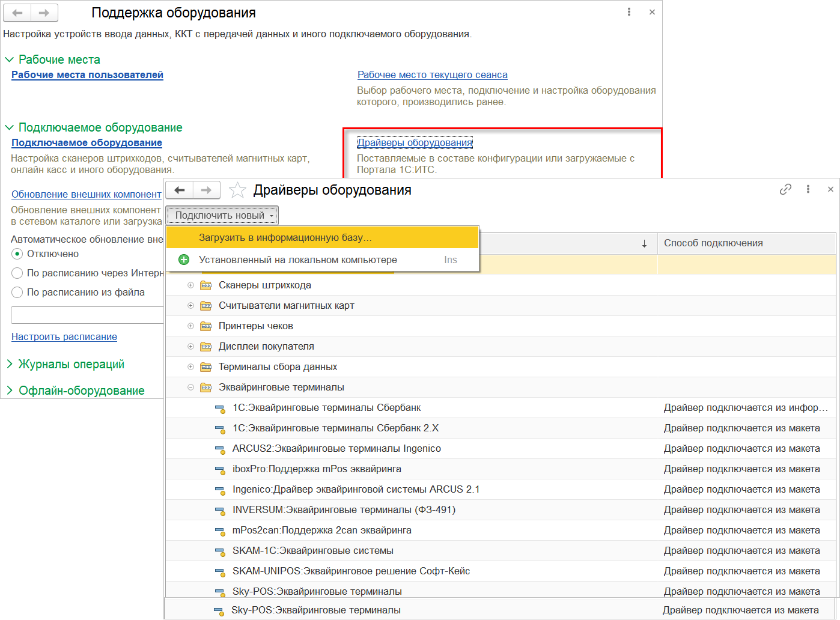Click the copy link icon
The image size is (840, 620).
coord(785,190)
